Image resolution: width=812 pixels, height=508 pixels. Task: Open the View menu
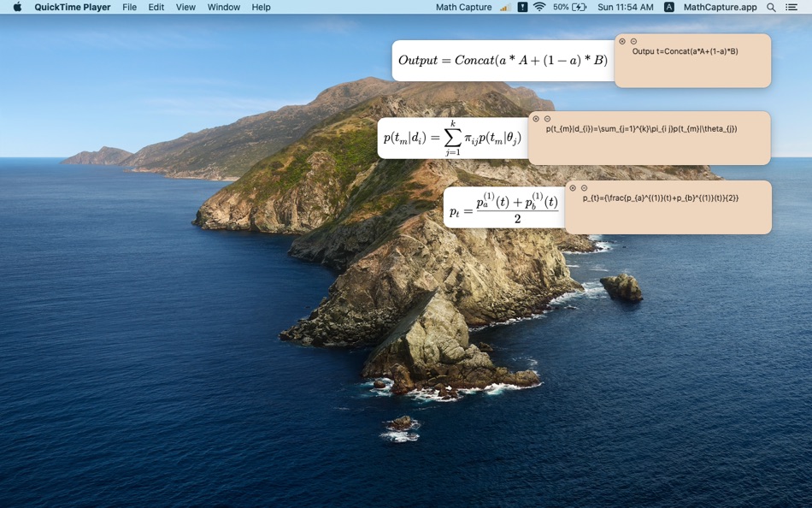(185, 7)
